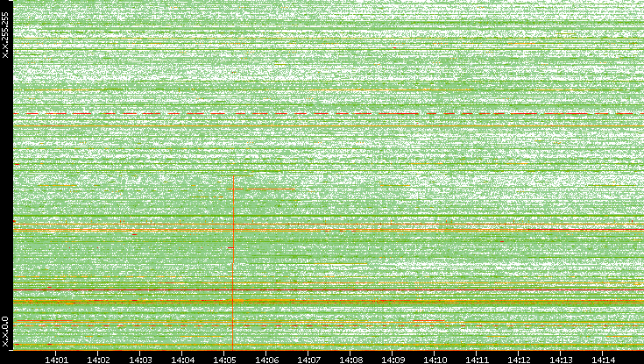Click the 14:10 time axis label

[x=435, y=360]
